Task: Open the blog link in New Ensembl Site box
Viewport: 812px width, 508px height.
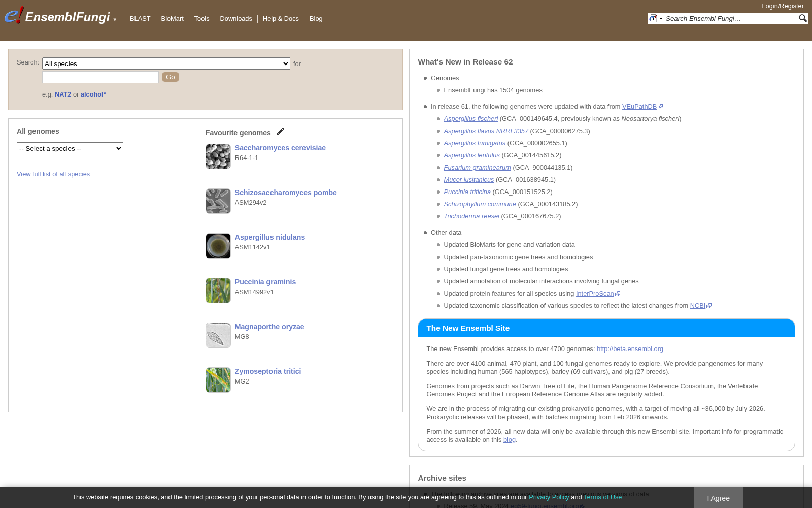Action: (x=509, y=440)
